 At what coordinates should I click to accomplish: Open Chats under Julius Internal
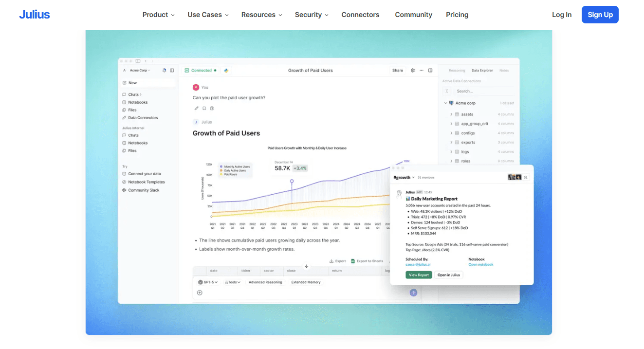tap(130, 135)
